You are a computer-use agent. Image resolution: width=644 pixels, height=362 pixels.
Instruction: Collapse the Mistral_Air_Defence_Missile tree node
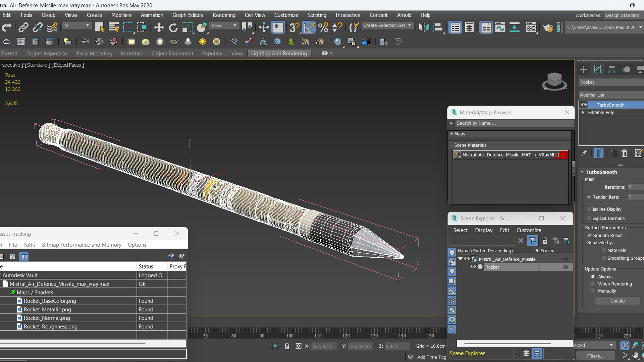461,259
